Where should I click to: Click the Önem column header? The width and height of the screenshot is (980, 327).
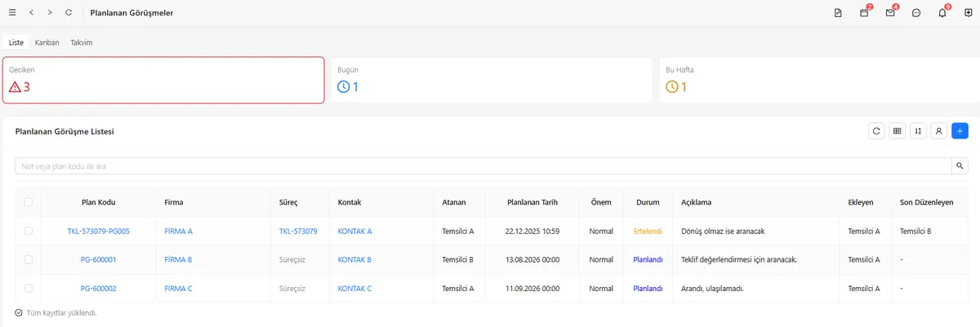click(x=601, y=202)
